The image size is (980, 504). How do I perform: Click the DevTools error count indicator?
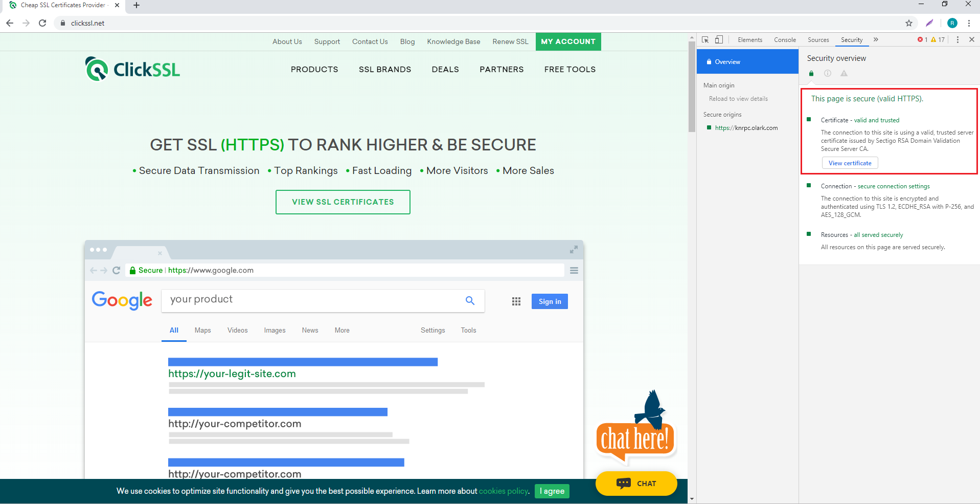tap(923, 39)
